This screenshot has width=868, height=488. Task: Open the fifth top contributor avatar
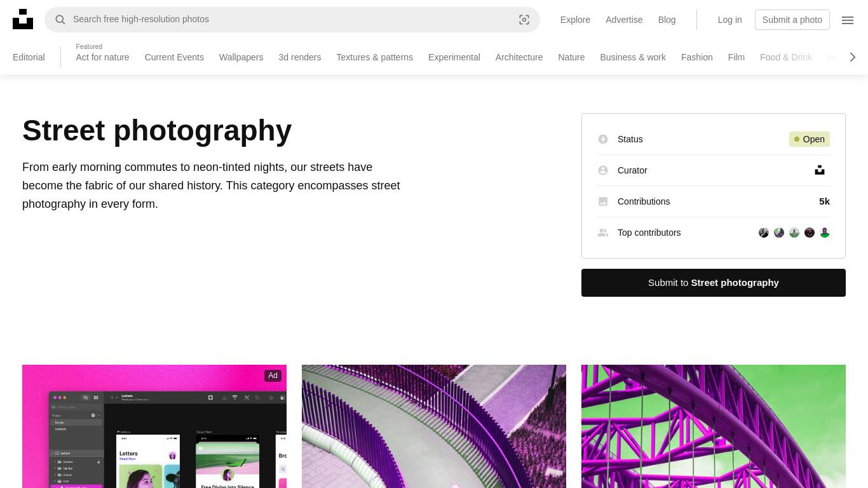[825, 233]
